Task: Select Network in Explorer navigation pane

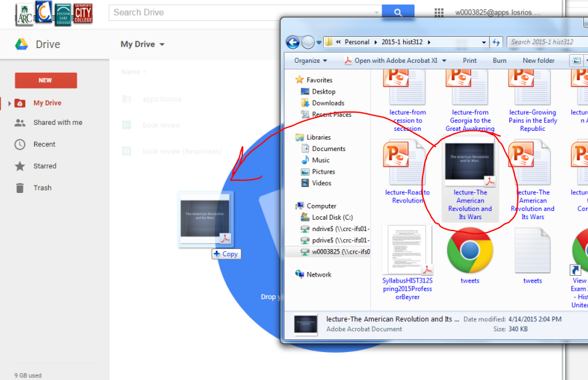Action: (313, 274)
